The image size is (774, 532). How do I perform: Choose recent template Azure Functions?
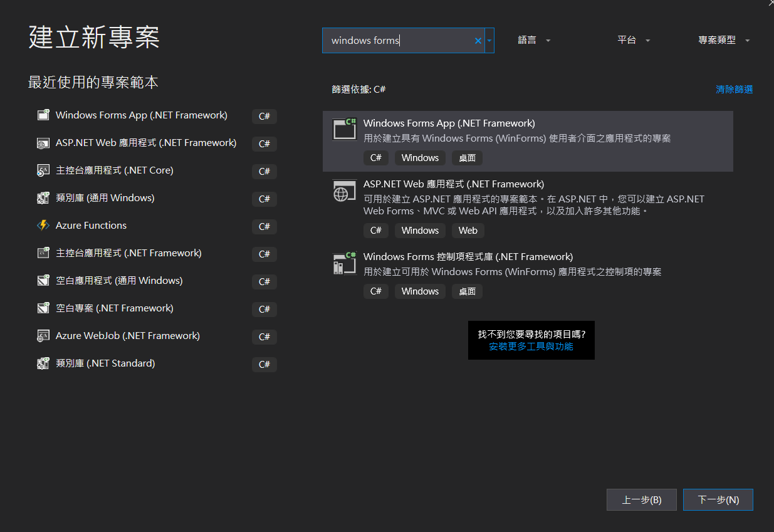[x=156, y=226]
